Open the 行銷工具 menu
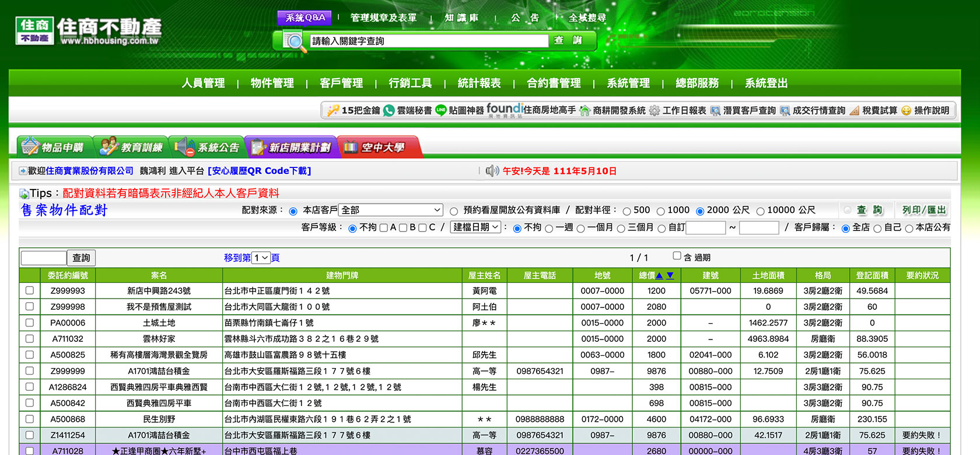 point(410,83)
